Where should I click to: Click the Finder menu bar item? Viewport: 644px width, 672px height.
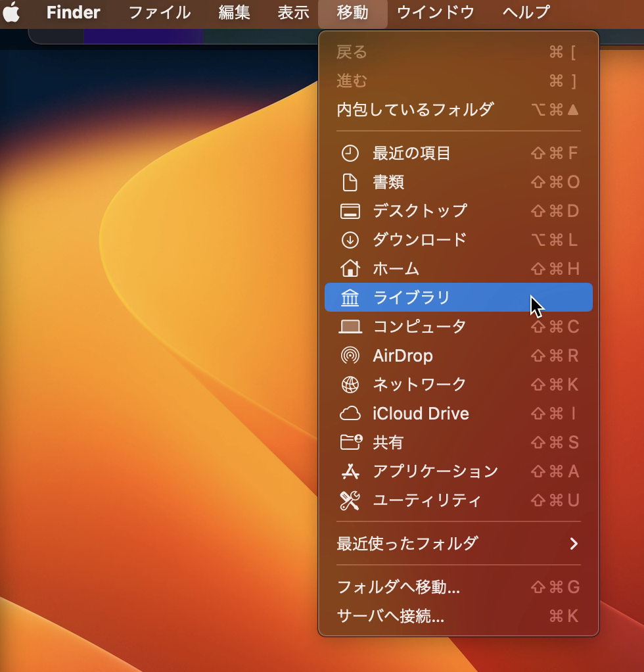73,12
